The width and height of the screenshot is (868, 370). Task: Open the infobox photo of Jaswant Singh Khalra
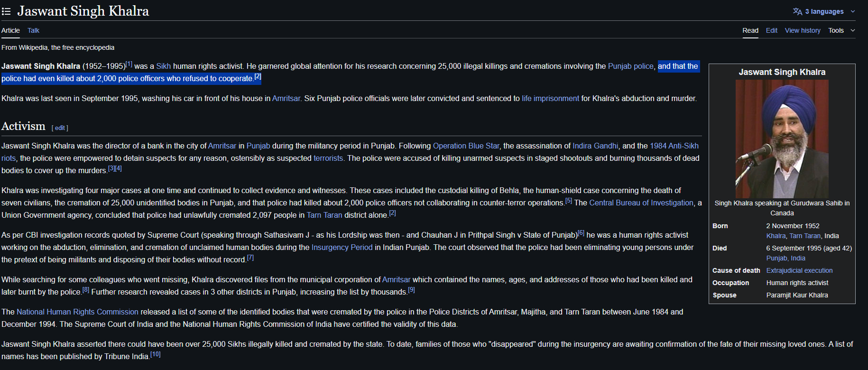[x=782, y=139]
